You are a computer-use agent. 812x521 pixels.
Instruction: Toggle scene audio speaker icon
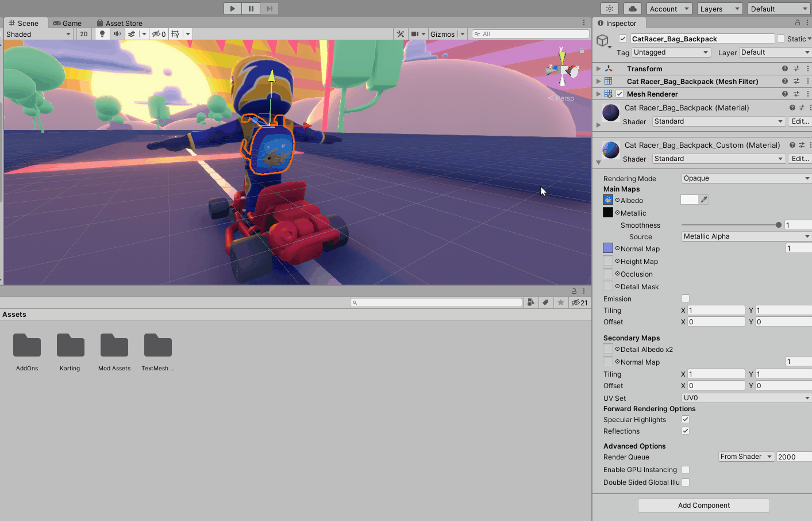pos(117,34)
